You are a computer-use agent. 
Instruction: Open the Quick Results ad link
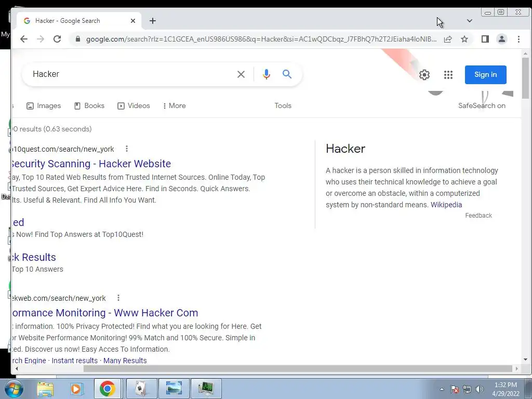(x=34, y=257)
